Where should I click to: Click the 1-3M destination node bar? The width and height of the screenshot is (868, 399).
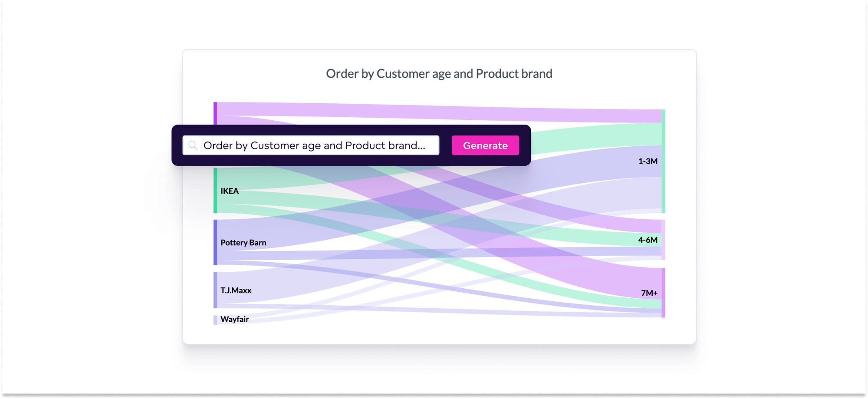click(x=663, y=161)
